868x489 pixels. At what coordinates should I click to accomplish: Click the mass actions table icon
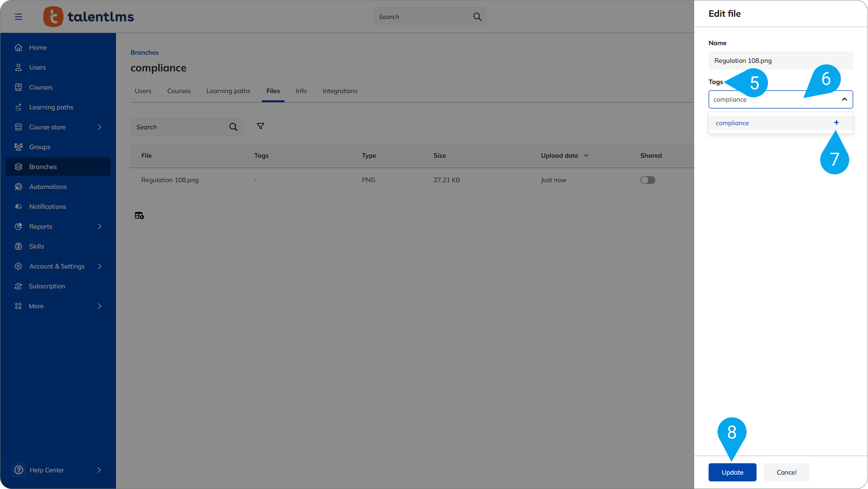pos(139,215)
